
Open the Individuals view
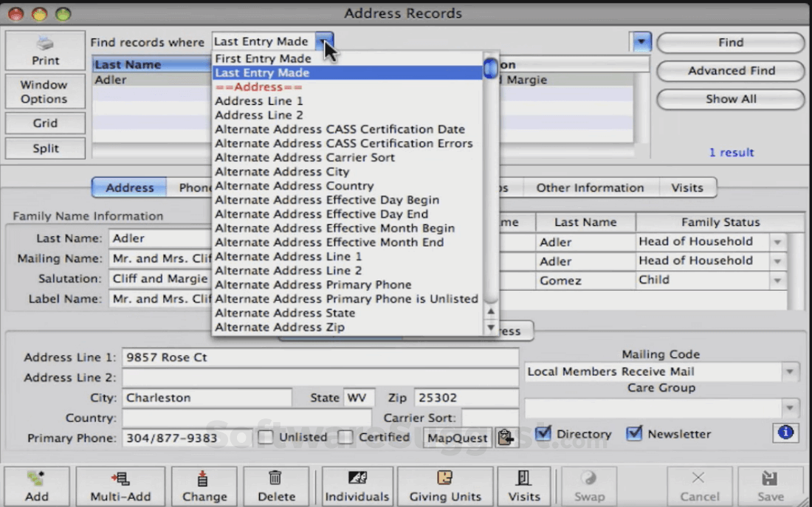click(x=357, y=486)
